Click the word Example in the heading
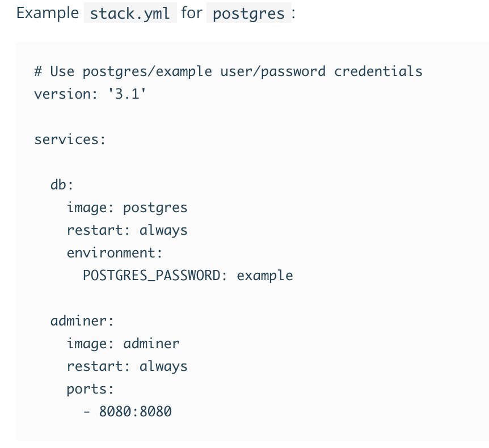 coord(48,13)
